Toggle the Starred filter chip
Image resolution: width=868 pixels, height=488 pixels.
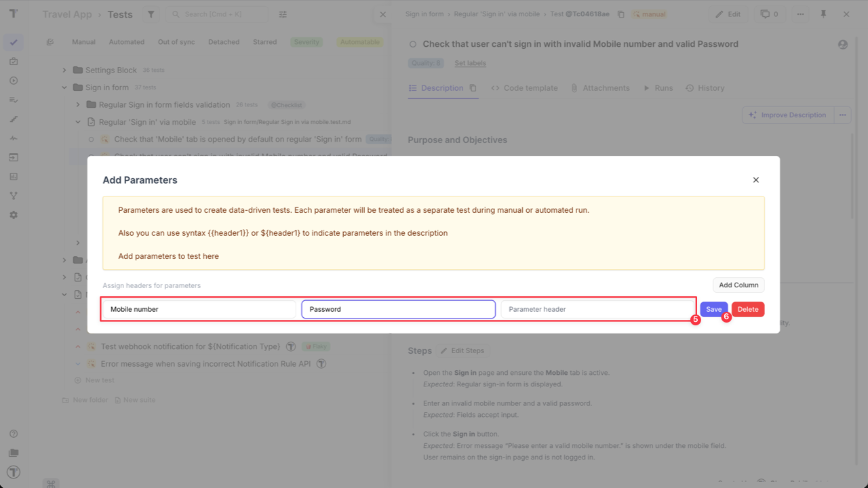264,41
